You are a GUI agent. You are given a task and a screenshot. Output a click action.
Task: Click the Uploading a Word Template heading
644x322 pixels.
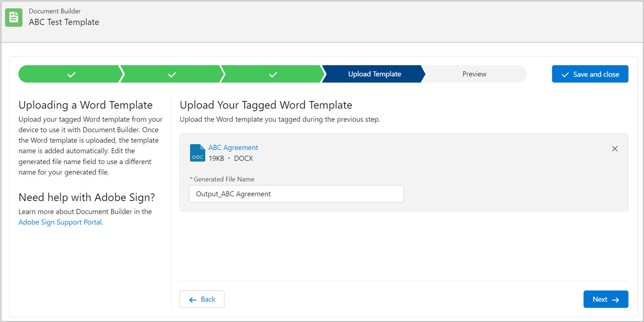pos(85,105)
